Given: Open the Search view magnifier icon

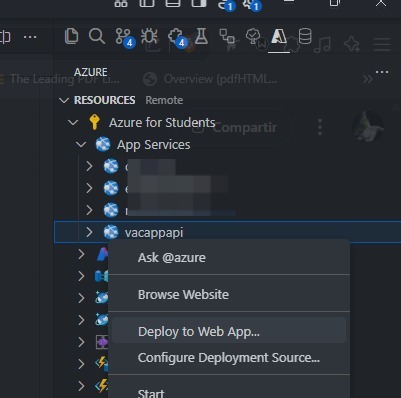Looking at the screenshot, I should pos(97,36).
